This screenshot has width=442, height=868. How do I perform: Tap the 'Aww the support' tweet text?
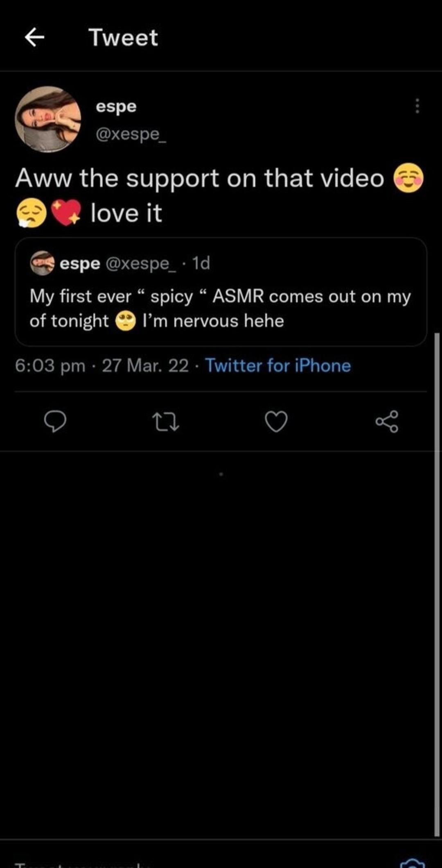point(199,179)
